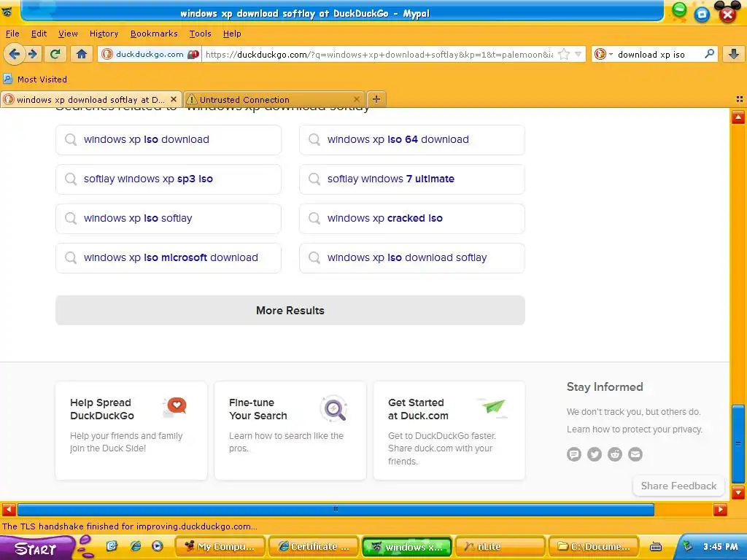Switch to the Untrusted Connection tab

[x=274, y=99]
